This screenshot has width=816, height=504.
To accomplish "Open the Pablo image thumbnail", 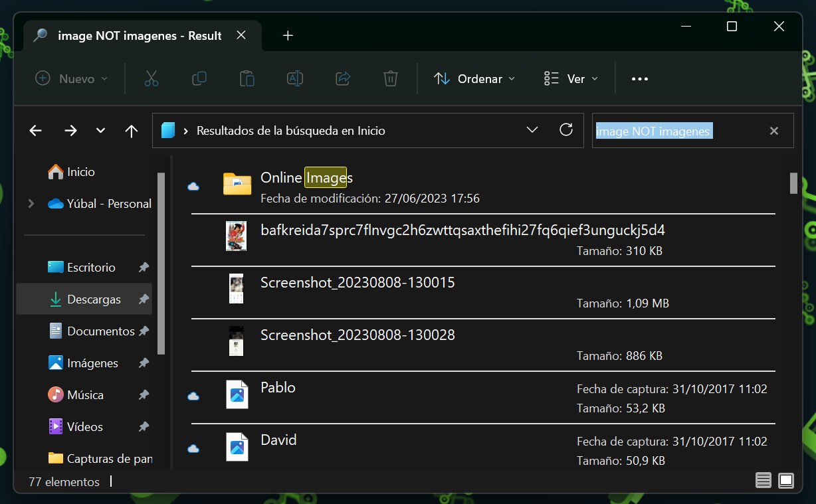I will point(236,393).
